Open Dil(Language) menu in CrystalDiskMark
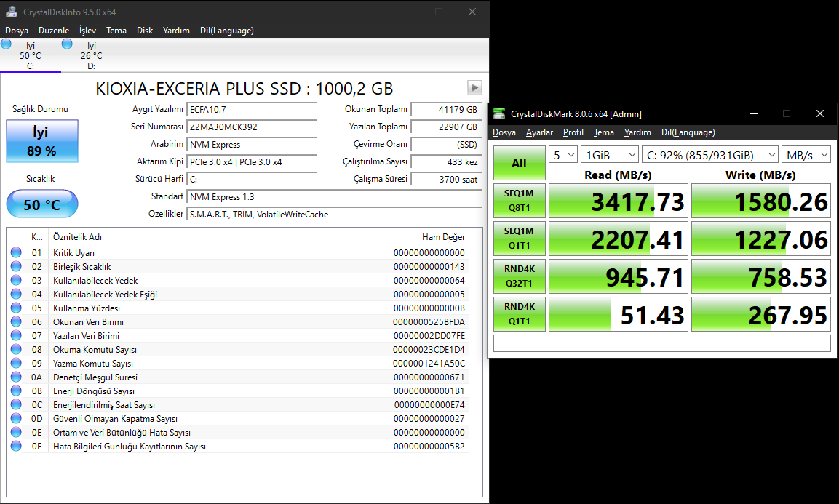This screenshot has height=504, width=839. [x=688, y=132]
